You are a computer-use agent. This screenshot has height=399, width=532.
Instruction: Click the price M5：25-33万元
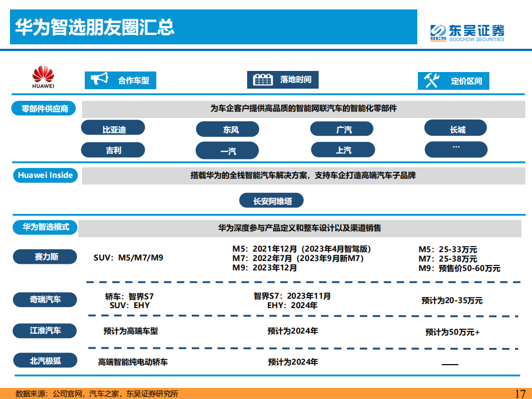[x=448, y=249]
